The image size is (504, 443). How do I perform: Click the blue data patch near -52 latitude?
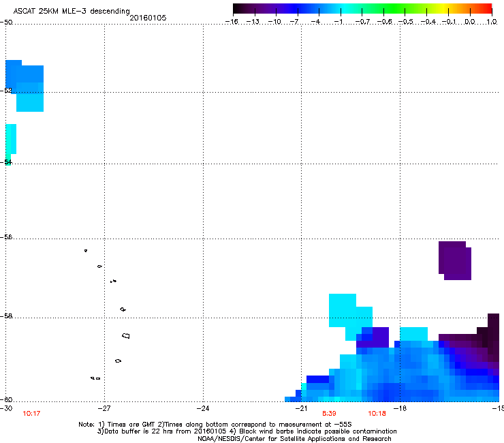point(25,86)
